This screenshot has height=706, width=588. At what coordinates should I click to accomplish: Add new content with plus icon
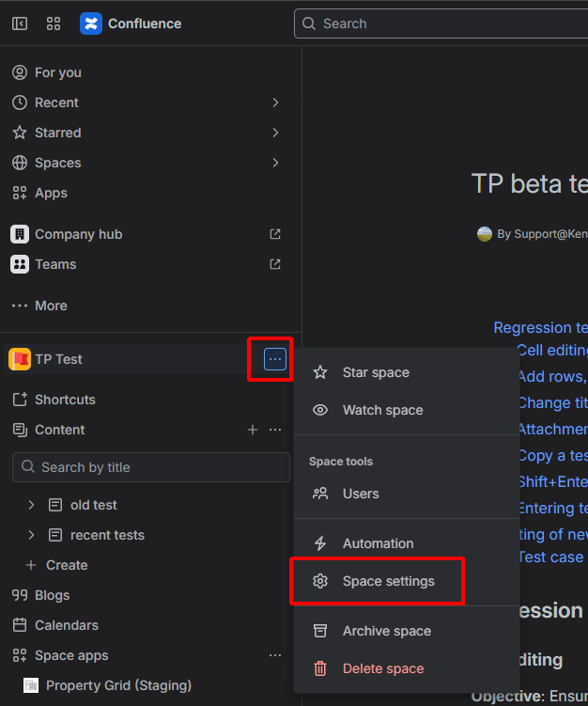point(252,430)
